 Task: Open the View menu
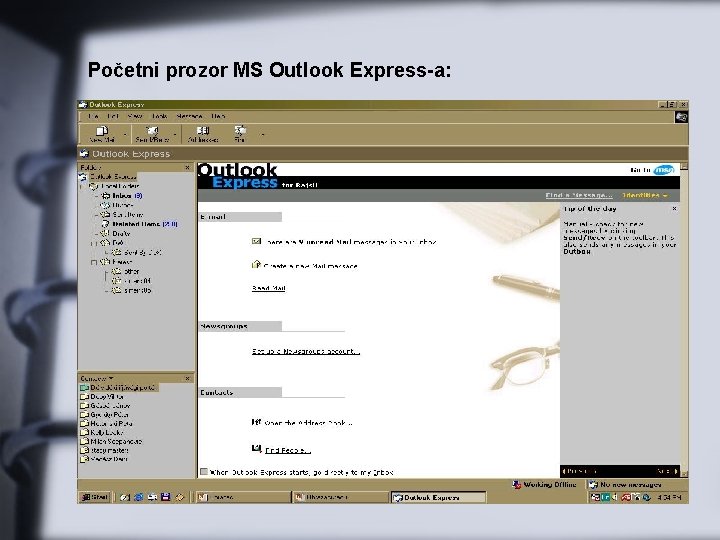(135, 116)
